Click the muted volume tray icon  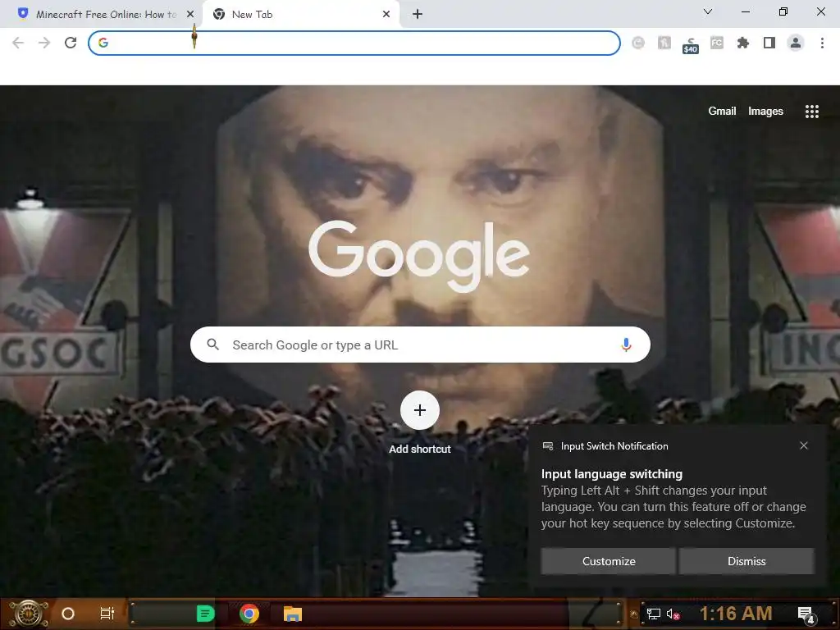pos(673,614)
